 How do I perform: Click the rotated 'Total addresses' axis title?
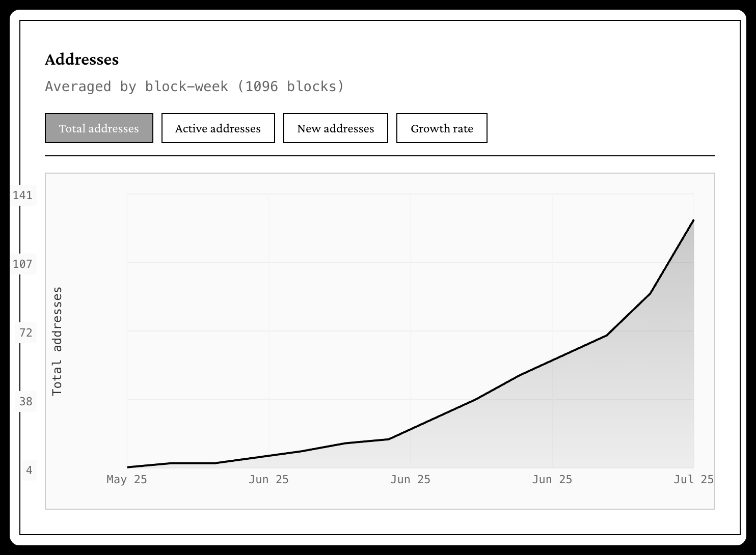pos(57,341)
